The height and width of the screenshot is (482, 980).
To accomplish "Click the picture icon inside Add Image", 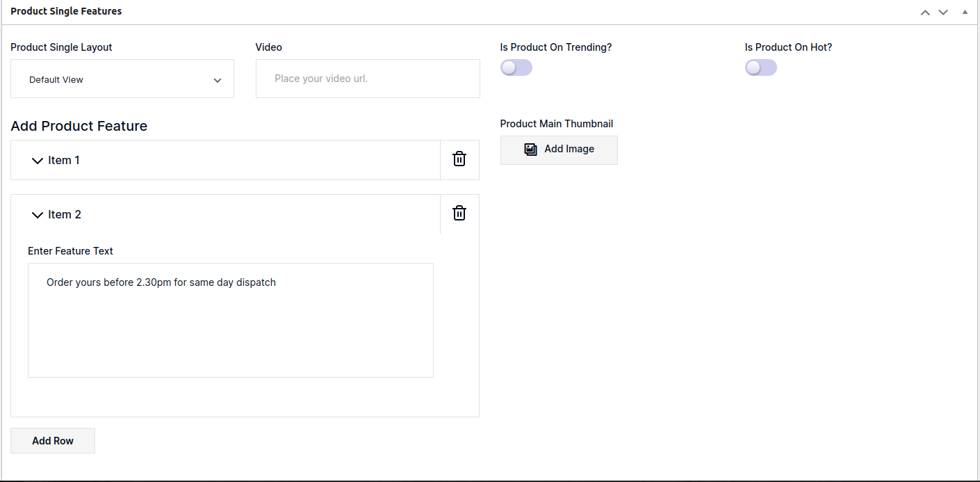I will 531,150.
